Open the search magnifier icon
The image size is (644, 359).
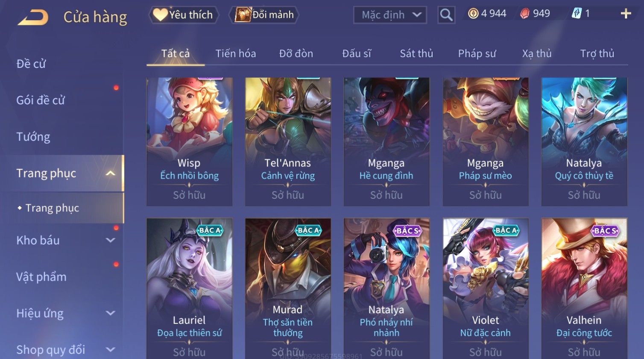tap(446, 15)
